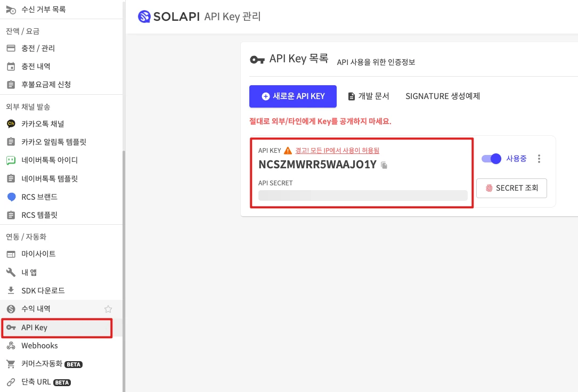Click the 내 앱 wrench icon
Screen dimensions: 578x392
[x=11, y=273]
